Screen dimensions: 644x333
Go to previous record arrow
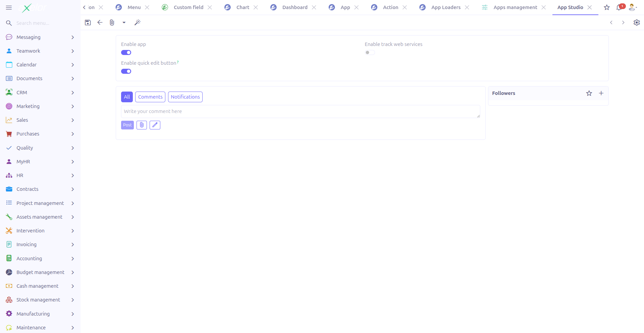611,22
